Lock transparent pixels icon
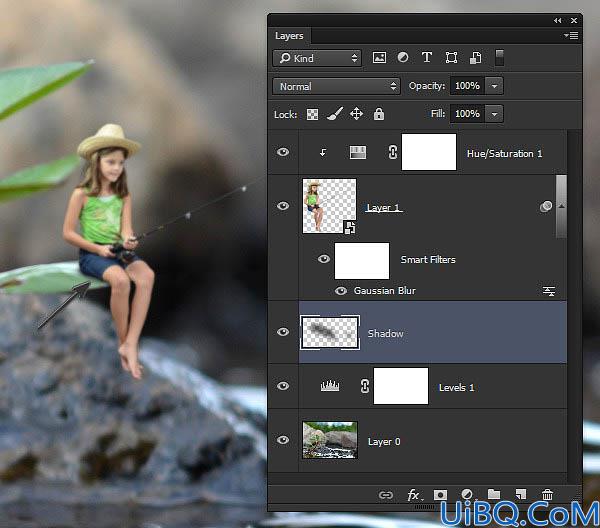Image resolution: width=600 pixels, height=528 pixels. pyautogui.click(x=312, y=114)
